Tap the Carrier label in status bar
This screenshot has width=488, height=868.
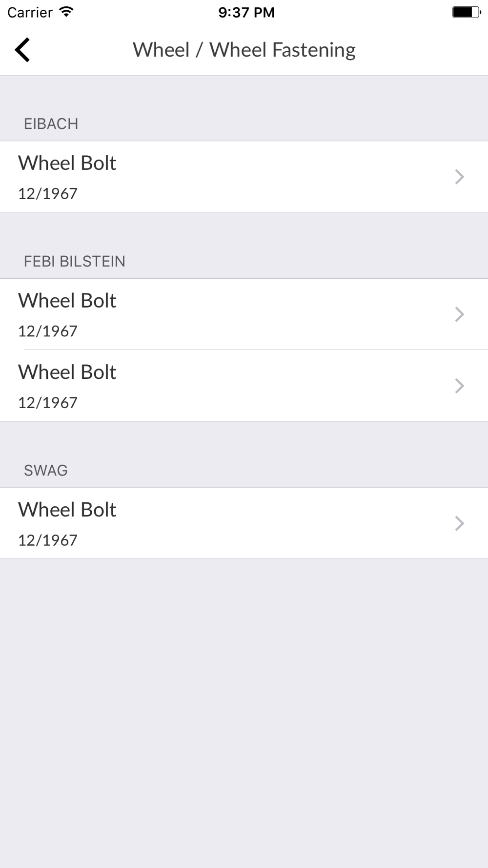(30, 12)
